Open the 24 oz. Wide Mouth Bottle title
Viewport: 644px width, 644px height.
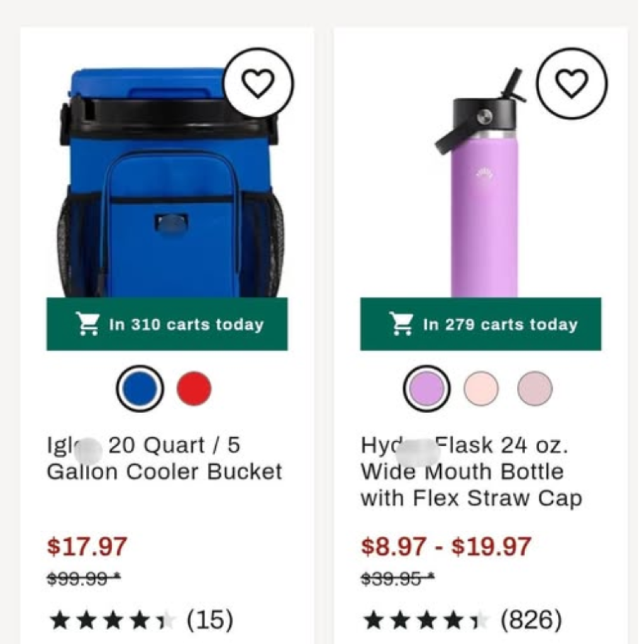tap(470, 472)
